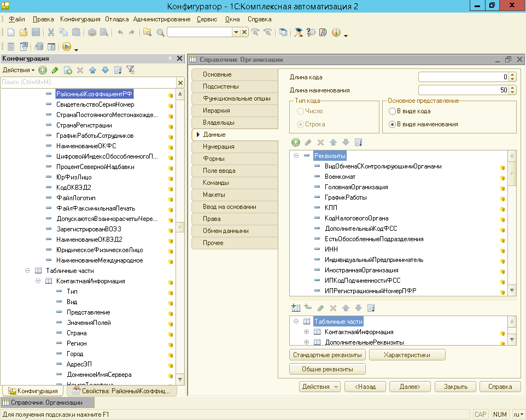Screen dimensions: 526x420
Task: Open the Конфигурация menu
Action: pos(80,19)
